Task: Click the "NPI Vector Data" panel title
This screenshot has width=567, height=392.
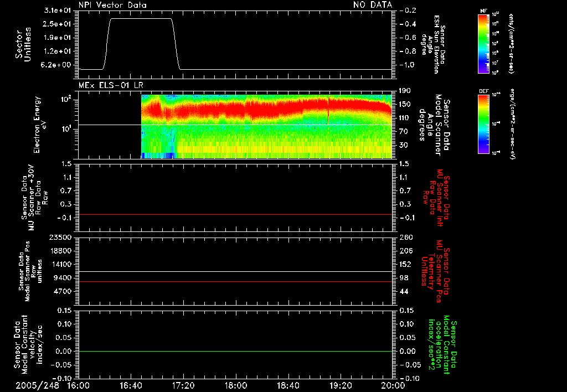Action: point(112,5)
